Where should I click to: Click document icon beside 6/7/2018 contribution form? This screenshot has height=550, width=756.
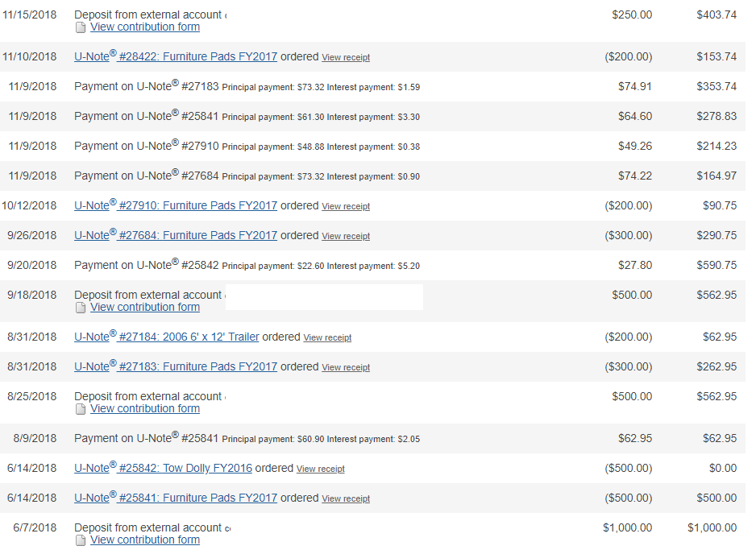pos(81,541)
